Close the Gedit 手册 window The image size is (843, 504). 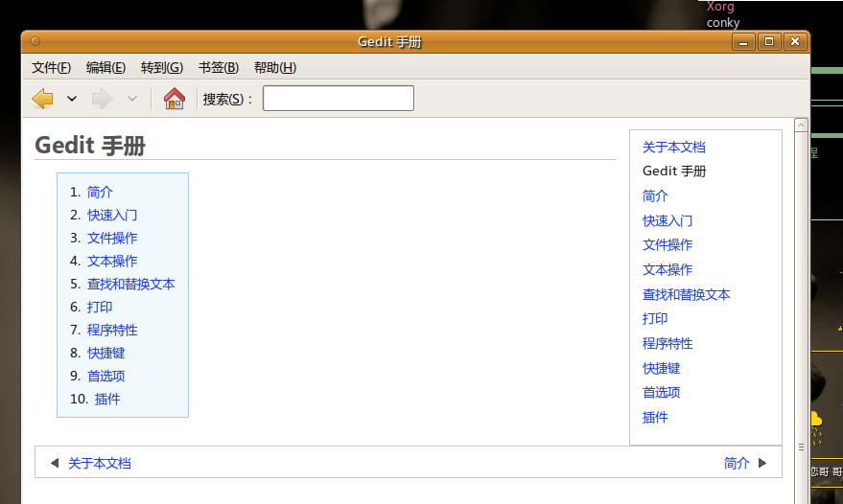click(795, 42)
